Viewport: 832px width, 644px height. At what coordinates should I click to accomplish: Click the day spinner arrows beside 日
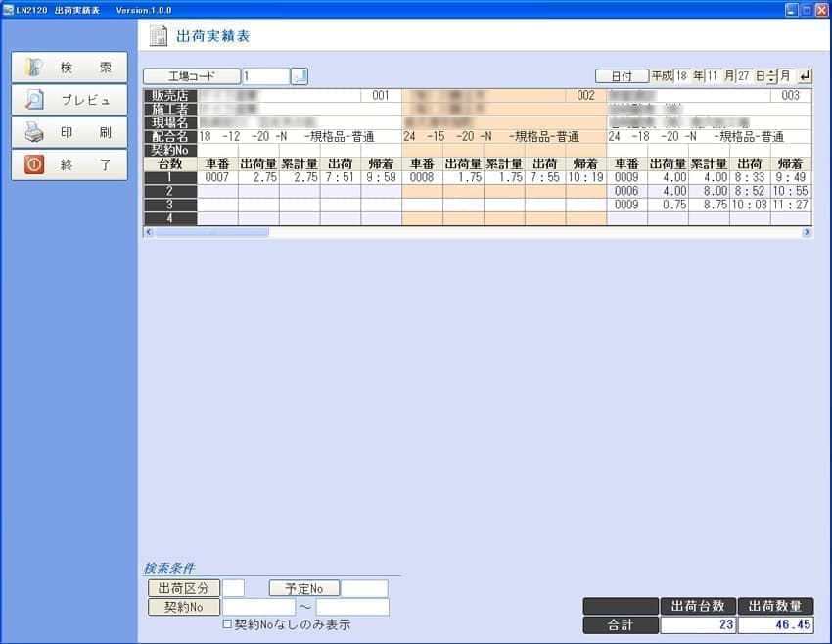(x=771, y=76)
